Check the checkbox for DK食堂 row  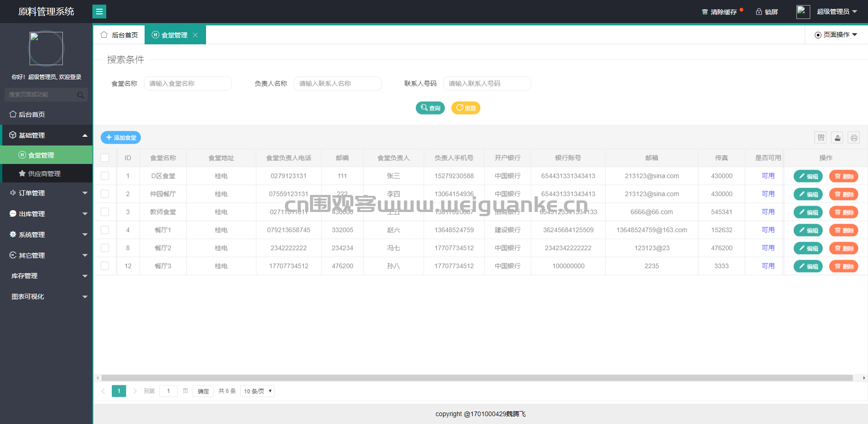[x=105, y=176]
